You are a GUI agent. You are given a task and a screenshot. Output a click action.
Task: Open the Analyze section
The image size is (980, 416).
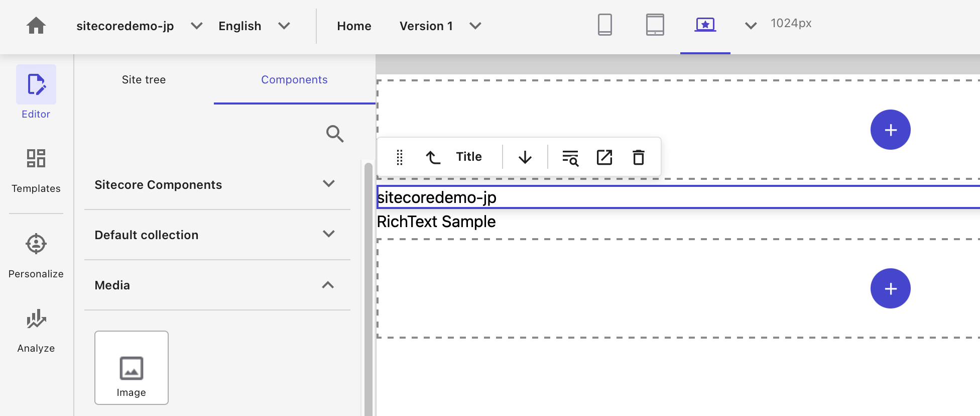pos(36,331)
